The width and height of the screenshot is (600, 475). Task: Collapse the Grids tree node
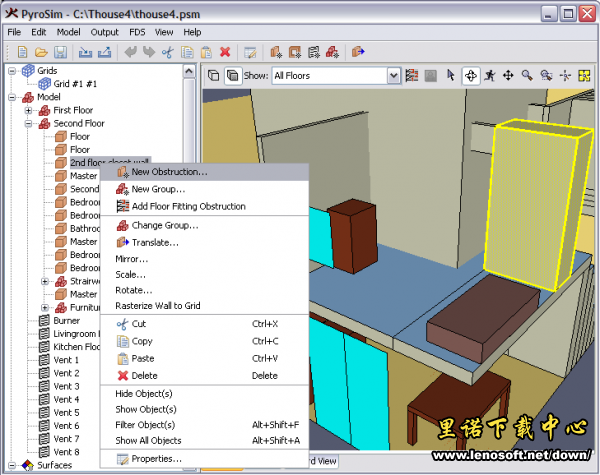(12, 71)
